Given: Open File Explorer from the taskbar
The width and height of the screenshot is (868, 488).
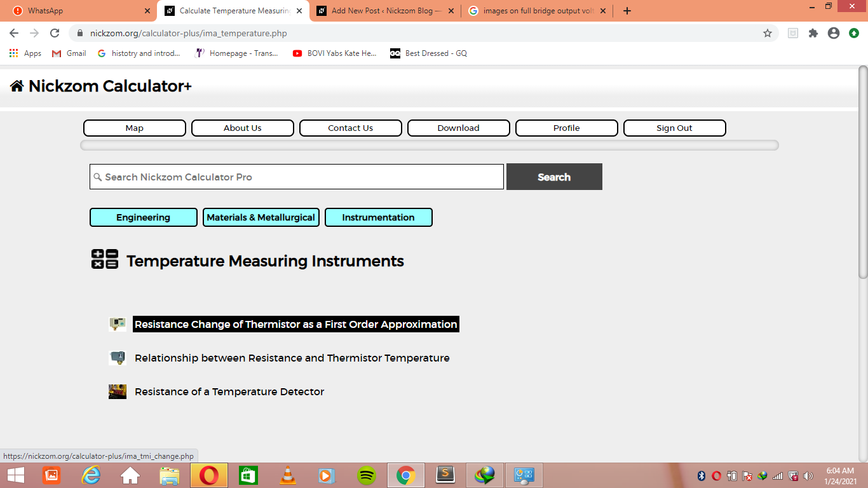Looking at the screenshot, I should pyautogui.click(x=170, y=475).
